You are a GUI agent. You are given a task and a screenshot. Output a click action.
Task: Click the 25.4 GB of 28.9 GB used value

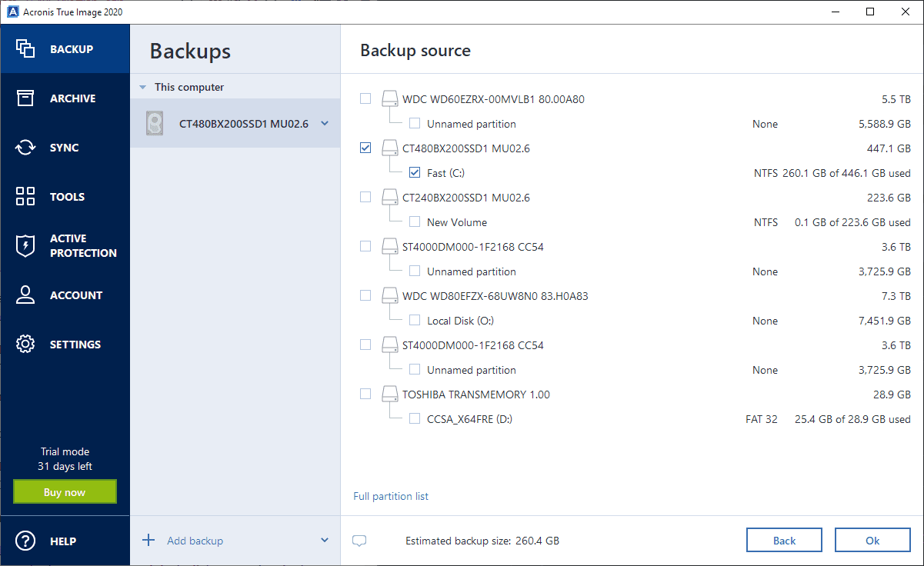pyautogui.click(x=852, y=419)
